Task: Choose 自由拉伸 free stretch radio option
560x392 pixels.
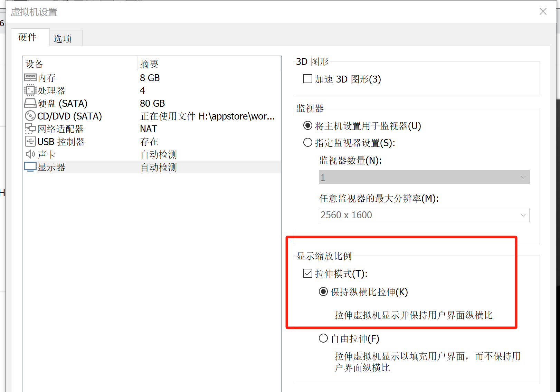Action: pos(323,338)
